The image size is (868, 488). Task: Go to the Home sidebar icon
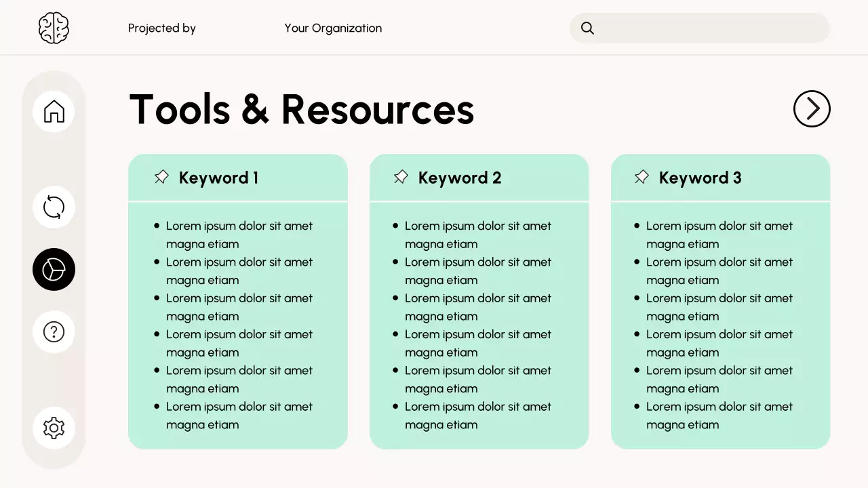pyautogui.click(x=54, y=111)
